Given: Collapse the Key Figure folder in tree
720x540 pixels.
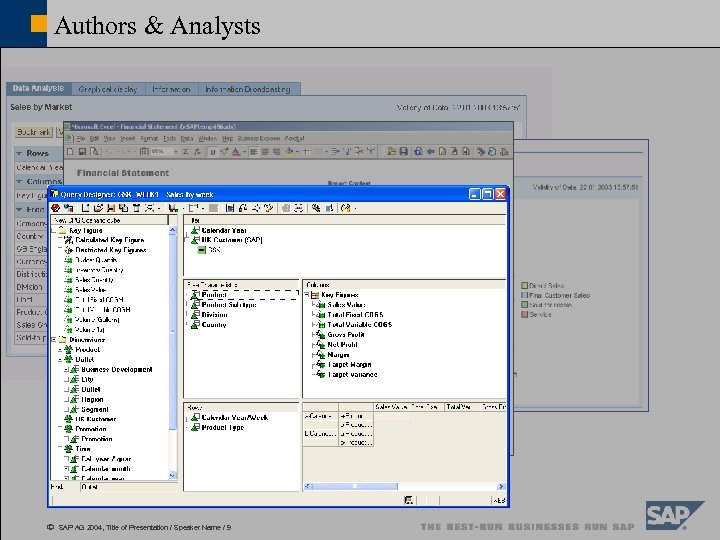Looking at the screenshot, I should 54,231.
